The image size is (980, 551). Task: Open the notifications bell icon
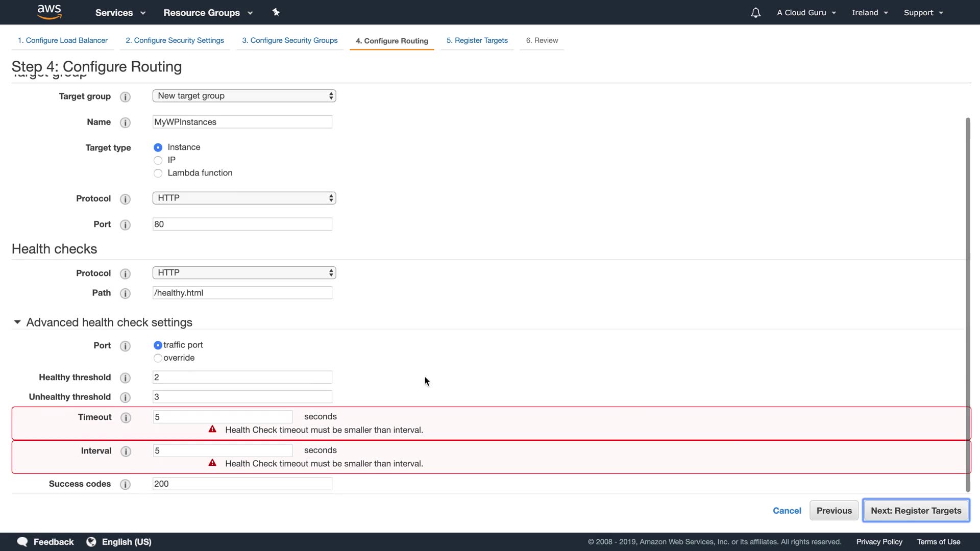pyautogui.click(x=755, y=13)
